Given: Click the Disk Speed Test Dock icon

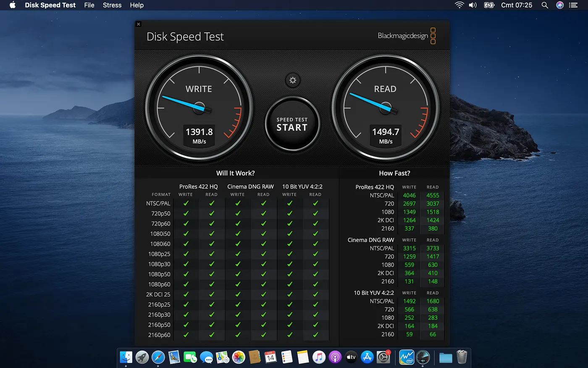Looking at the screenshot, I should click(x=423, y=357).
